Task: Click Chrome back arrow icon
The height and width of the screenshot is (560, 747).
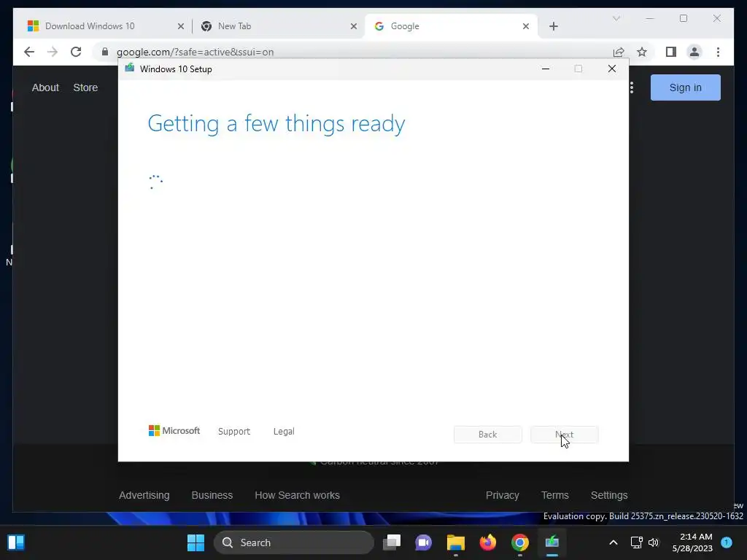Action: pyautogui.click(x=29, y=52)
